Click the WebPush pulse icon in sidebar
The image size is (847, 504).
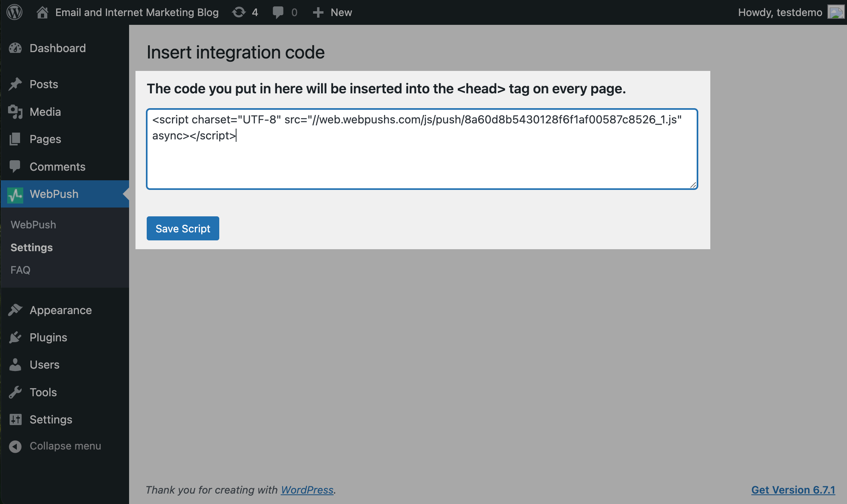coord(15,194)
